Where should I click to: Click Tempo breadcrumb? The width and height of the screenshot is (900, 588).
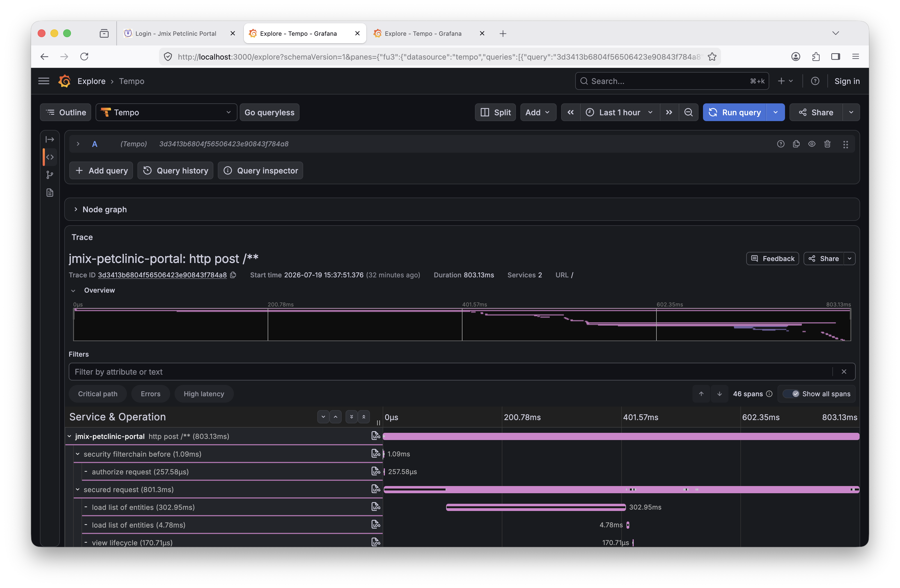coord(132,81)
